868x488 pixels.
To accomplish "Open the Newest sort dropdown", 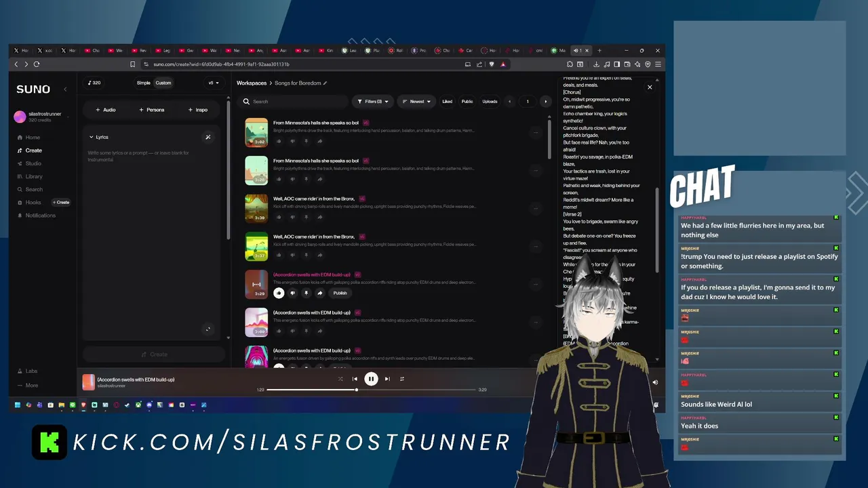I will point(416,102).
